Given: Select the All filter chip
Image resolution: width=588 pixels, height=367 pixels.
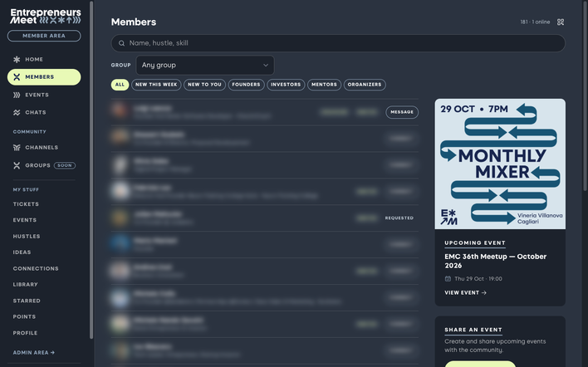Looking at the screenshot, I should [x=120, y=85].
